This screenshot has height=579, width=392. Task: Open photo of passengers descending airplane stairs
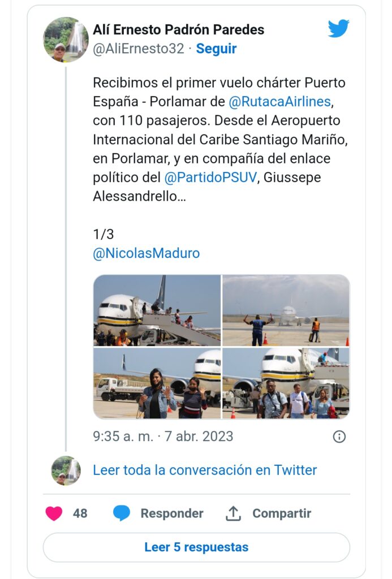[157, 310]
